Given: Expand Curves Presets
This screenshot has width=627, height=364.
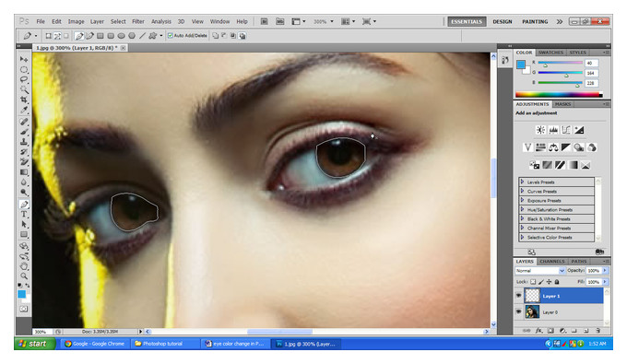Looking at the screenshot, I should click(x=522, y=191).
